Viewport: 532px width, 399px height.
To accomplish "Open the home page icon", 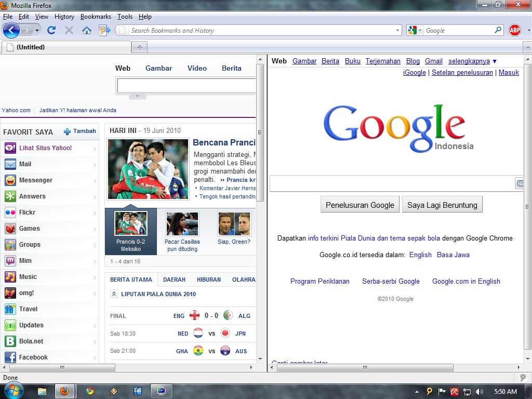I will 87,31.
